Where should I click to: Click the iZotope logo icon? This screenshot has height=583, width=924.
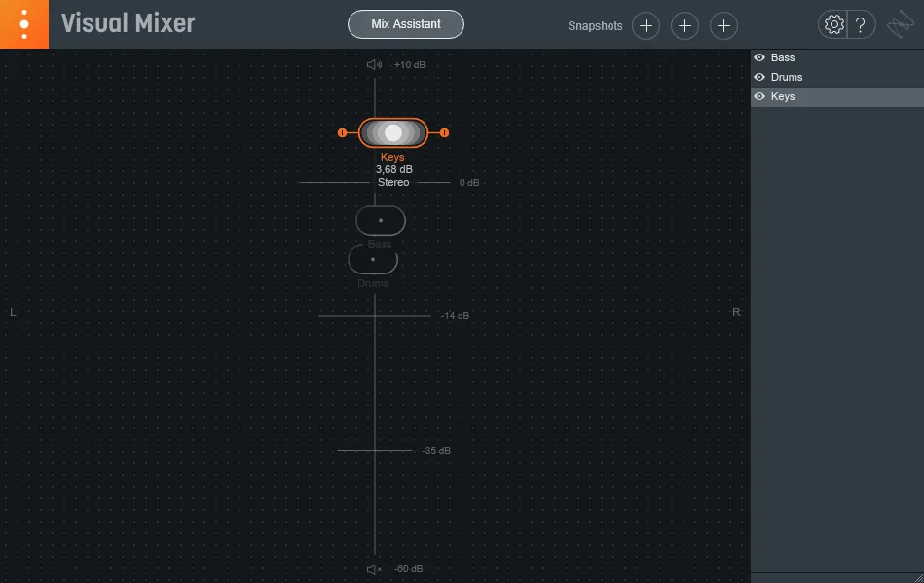[23, 23]
